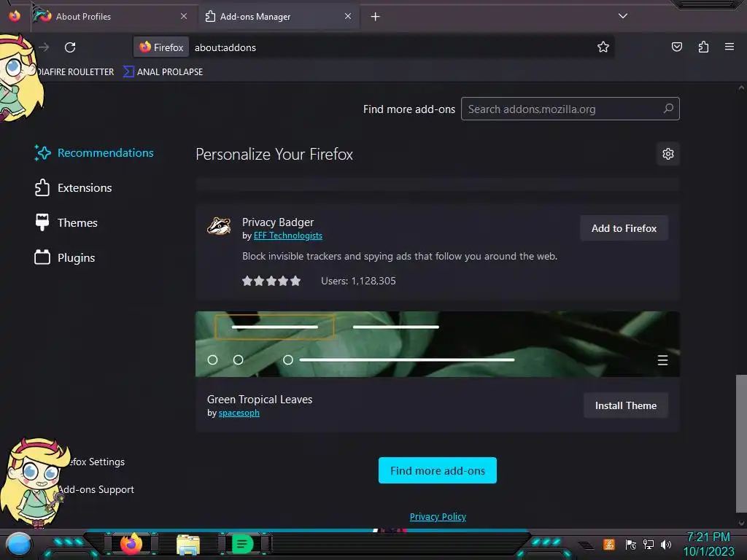Open the Privacy Policy link
The image size is (747, 560).
tap(438, 516)
